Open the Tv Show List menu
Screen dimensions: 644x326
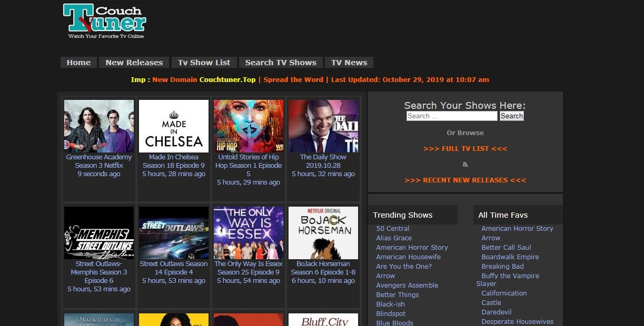click(204, 63)
